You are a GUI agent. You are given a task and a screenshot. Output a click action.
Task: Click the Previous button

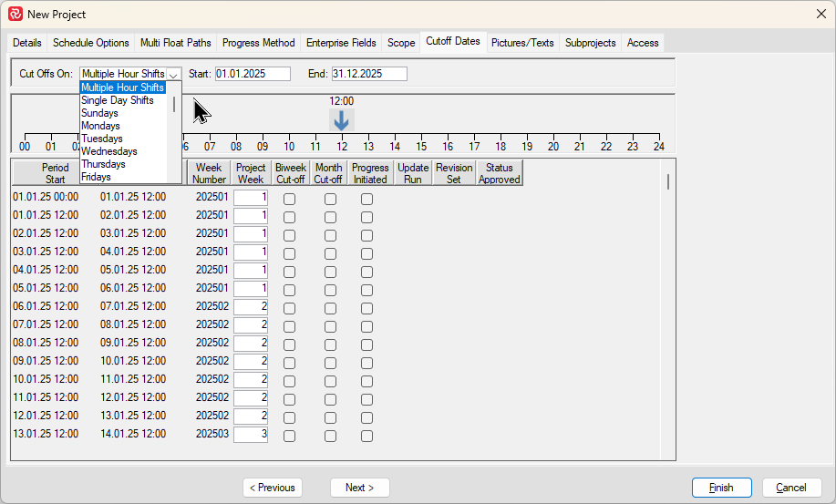273,488
